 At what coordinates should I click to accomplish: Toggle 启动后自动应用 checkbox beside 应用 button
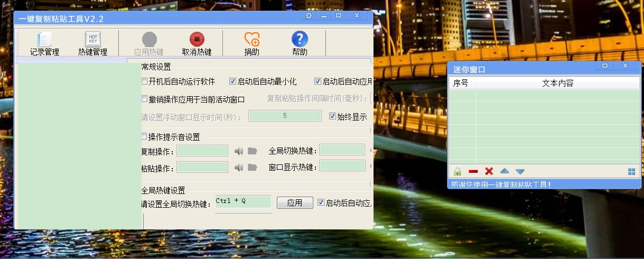tap(321, 202)
